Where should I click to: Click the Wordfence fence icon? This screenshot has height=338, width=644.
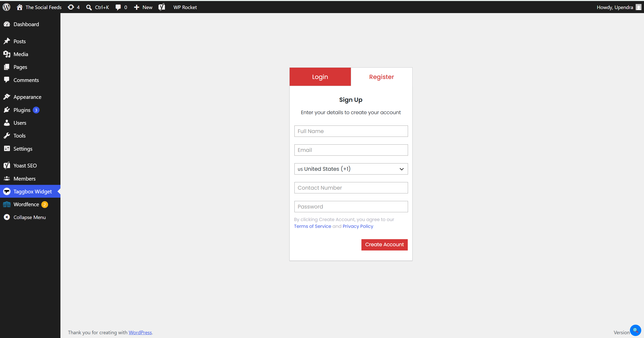7,204
